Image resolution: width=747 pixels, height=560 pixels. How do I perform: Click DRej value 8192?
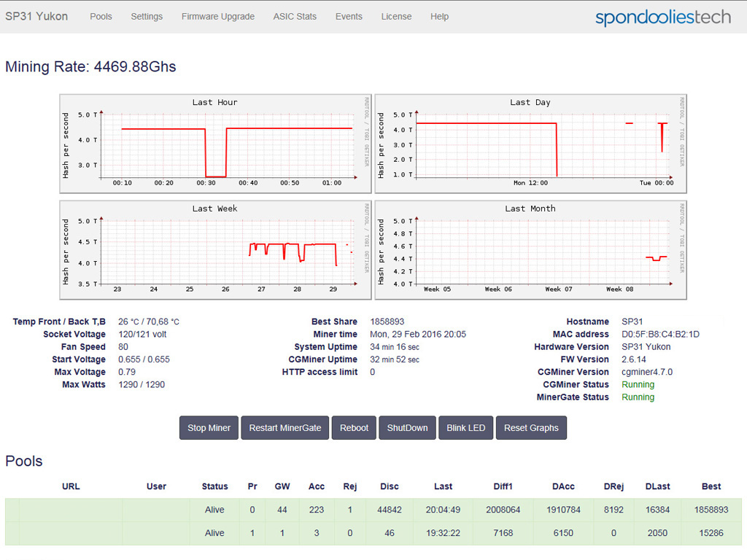click(x=614, y=510)
